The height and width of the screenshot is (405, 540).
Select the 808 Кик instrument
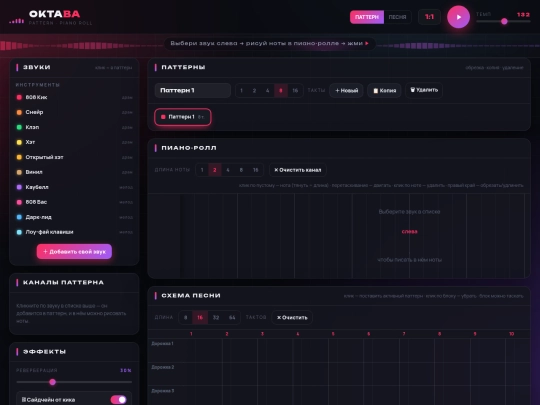pos(74,97)
